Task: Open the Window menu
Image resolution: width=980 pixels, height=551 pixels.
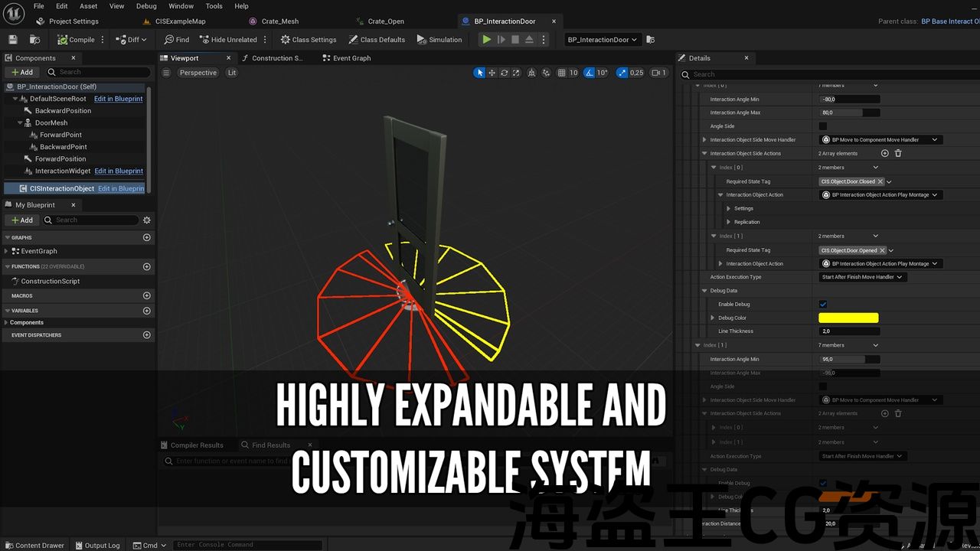Action: [181, 6]
